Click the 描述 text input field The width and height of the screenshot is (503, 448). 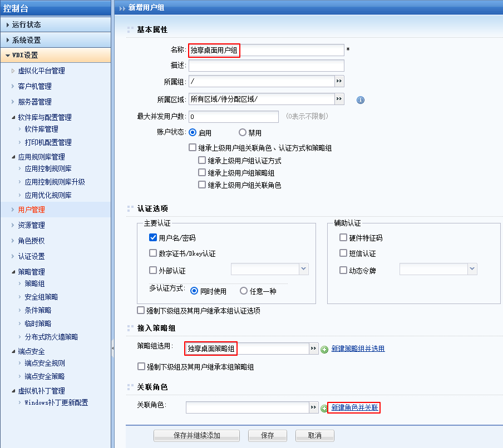click(266, 66)
